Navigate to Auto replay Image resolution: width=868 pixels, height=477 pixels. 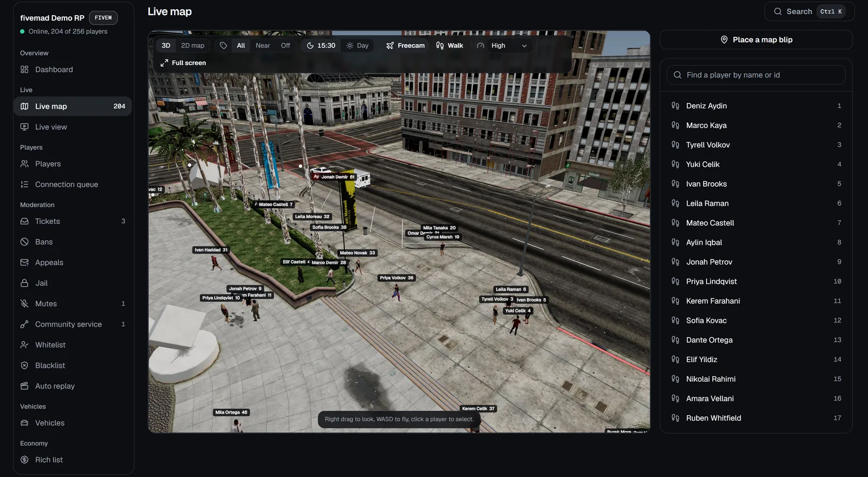[73, 386]
